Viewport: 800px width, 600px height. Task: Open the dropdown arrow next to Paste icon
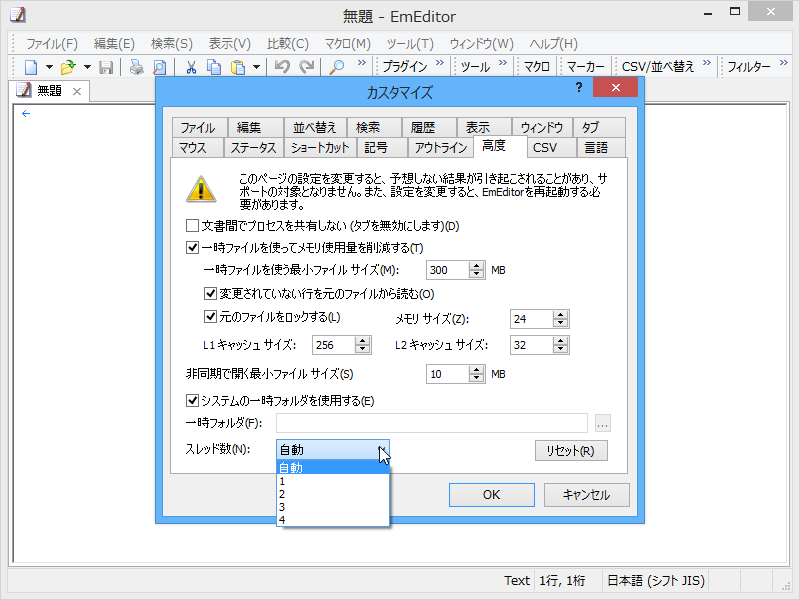[257, 67]
